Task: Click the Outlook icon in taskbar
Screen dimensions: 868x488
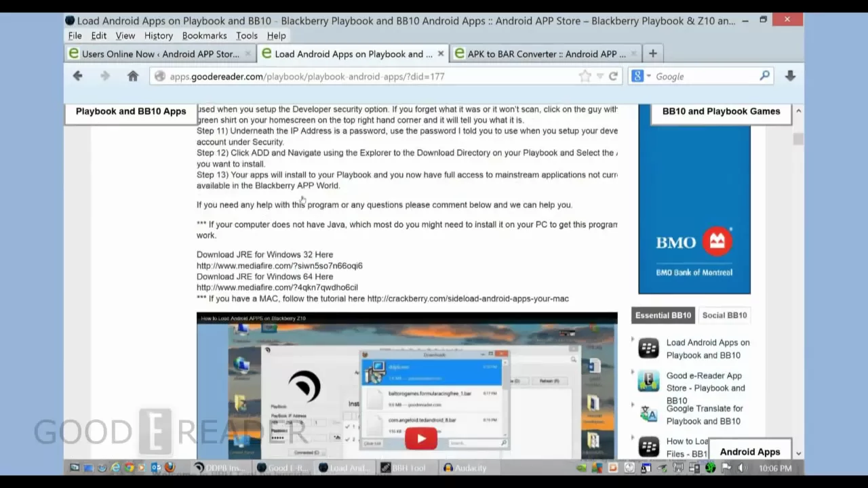Action: 156,468
